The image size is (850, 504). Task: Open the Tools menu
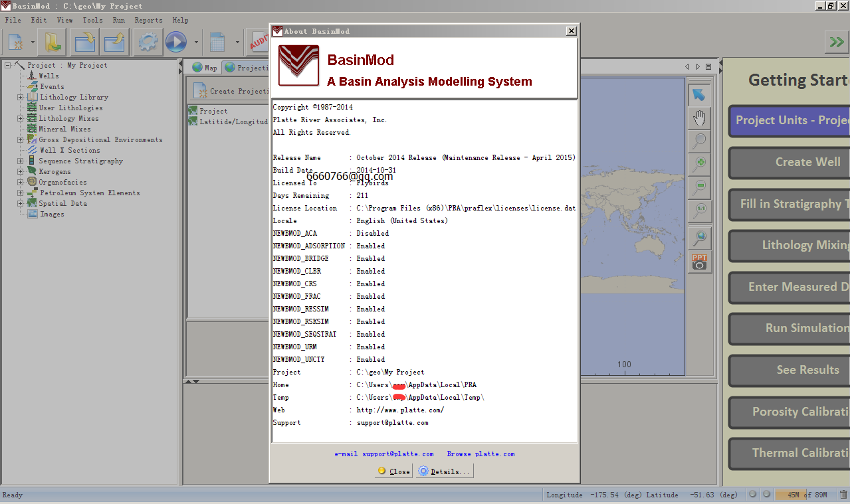pyautogui.click(x=92, y=20)
